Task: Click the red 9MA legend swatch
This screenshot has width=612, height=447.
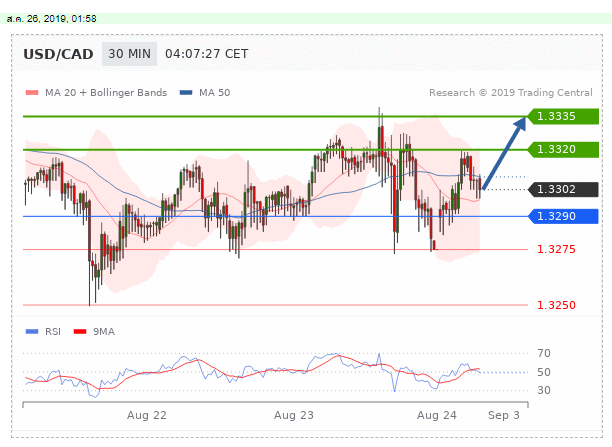Action: tap(80, 332)
